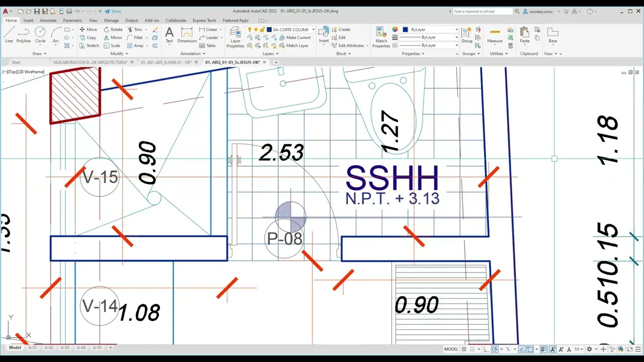Click Match Properties tool
The width and height of the screenshot is (644, 362).
[x=381, y=38]
